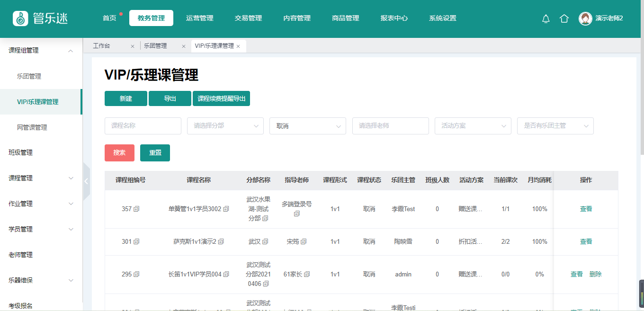Copy course name 长笛1v1VIP学员004

226,274
